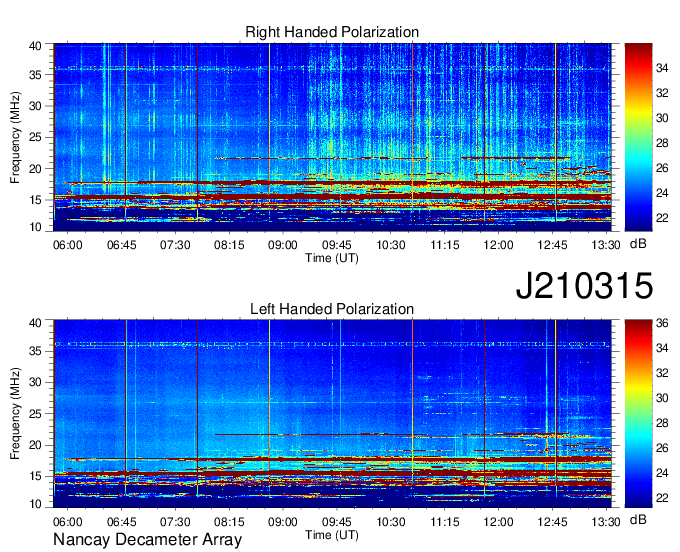The width and height of the screenshot is (680, 552).
Task: Click the upper plot's Frequency (MHz) axis label
Action: [15, 137]
